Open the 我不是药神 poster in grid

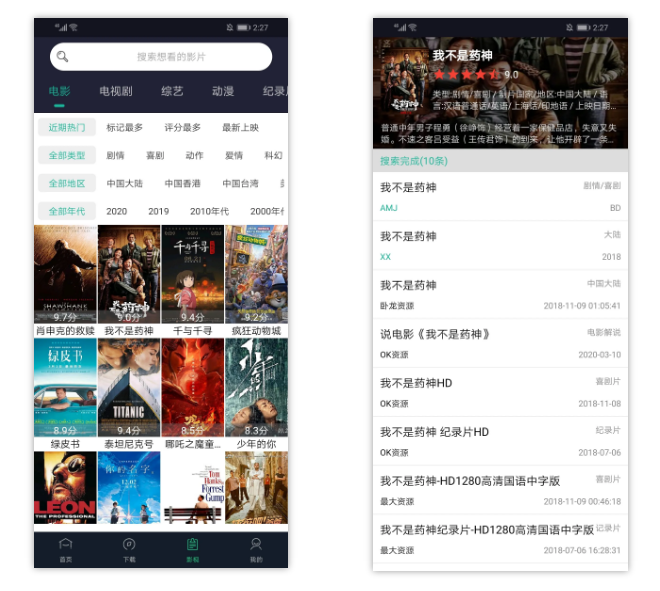(129, 274)
